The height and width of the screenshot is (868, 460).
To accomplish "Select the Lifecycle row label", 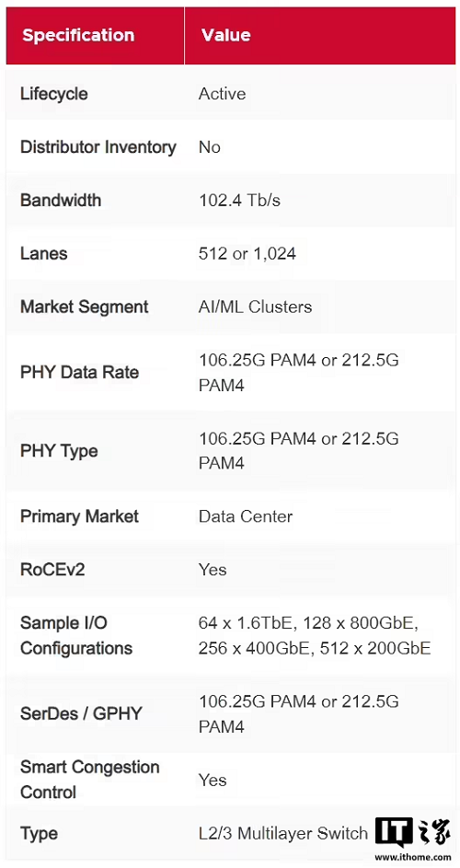I will [53, 94].
